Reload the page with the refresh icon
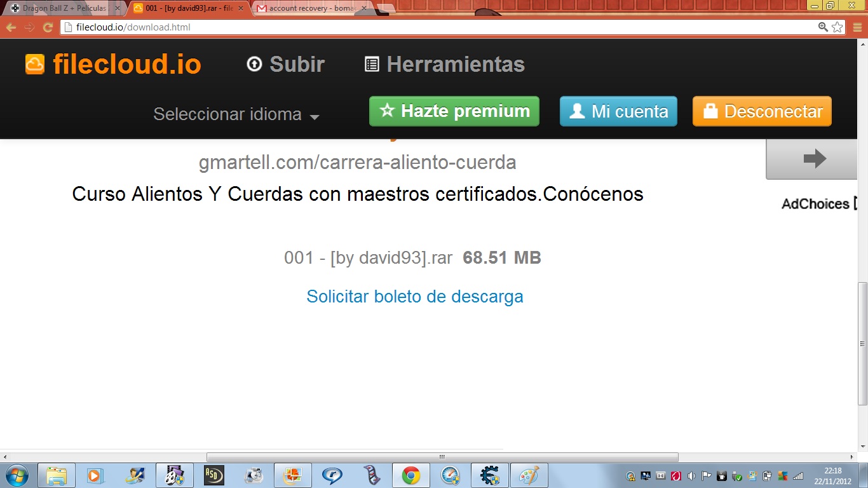This screenshot has width=868, height=488. pos(48,27)
